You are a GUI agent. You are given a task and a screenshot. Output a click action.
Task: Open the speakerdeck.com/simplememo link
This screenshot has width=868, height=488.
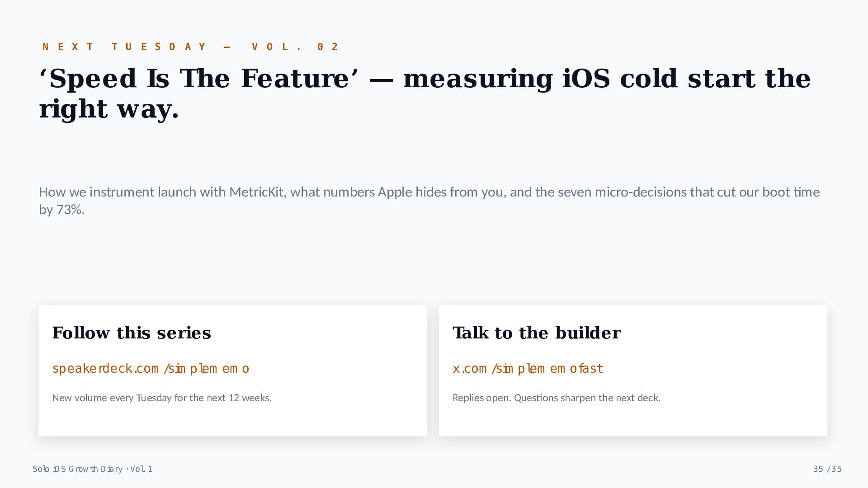click(x=151, y=369)
